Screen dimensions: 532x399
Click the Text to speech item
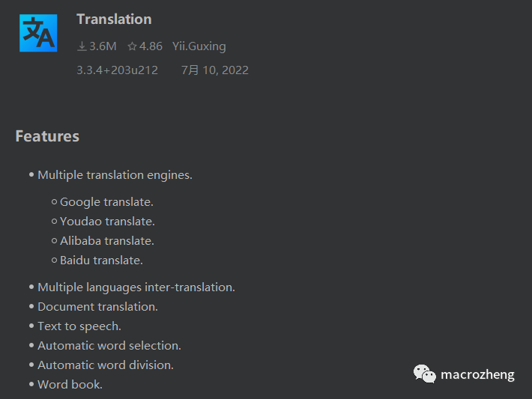[x=79, y=326]
